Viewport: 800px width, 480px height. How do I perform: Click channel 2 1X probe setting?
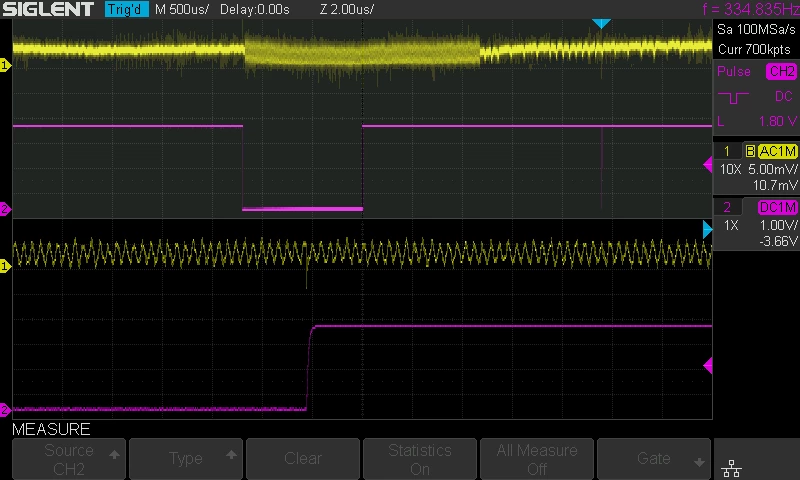tap(731, 225)
